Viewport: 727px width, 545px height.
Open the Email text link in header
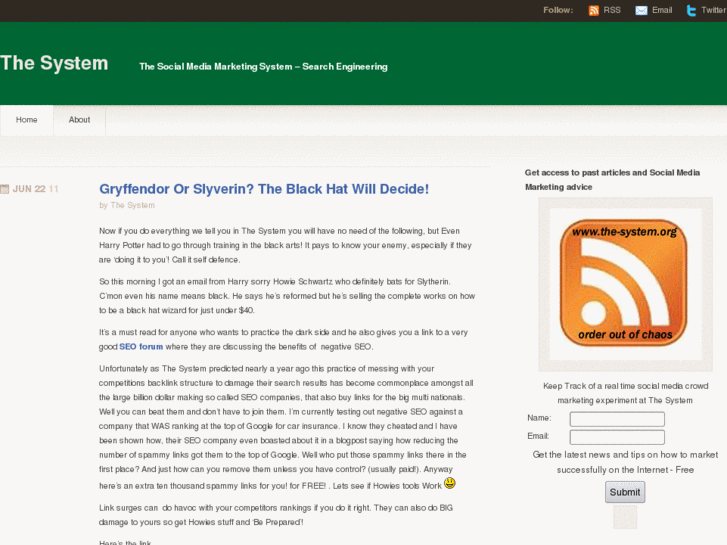(662, 10)
